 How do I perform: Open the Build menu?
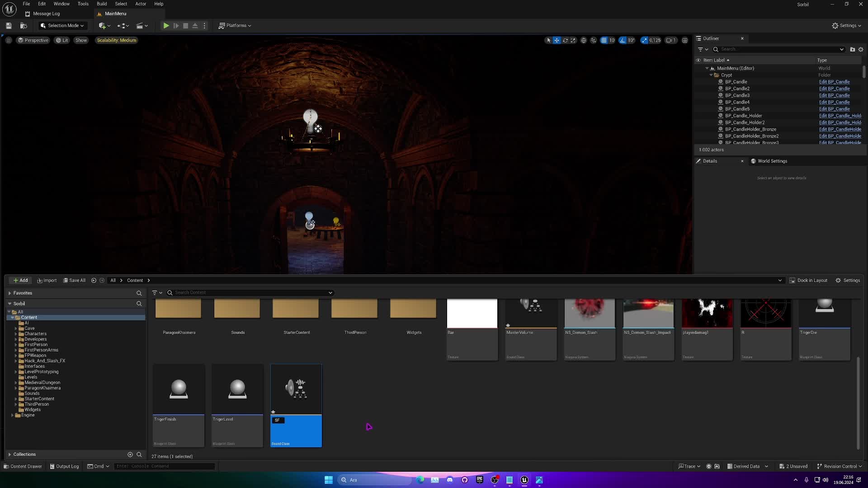102,4
